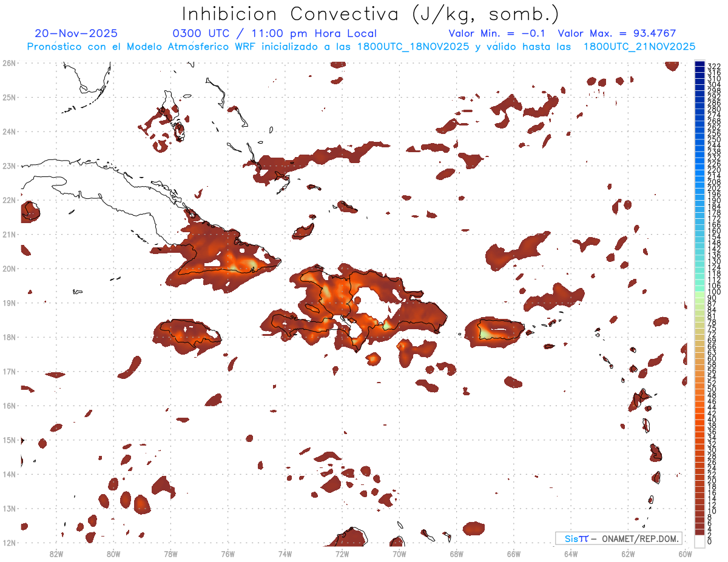Select the date '20-Nov-2025'
Viewport: 728px width, 562px height.
[x=76, y=33]
